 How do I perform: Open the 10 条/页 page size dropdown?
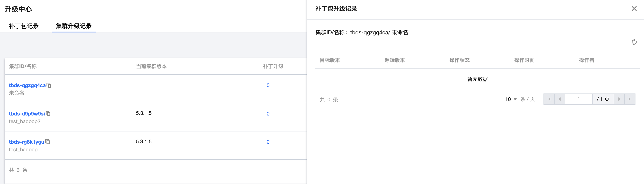click(x=511, y=99)
